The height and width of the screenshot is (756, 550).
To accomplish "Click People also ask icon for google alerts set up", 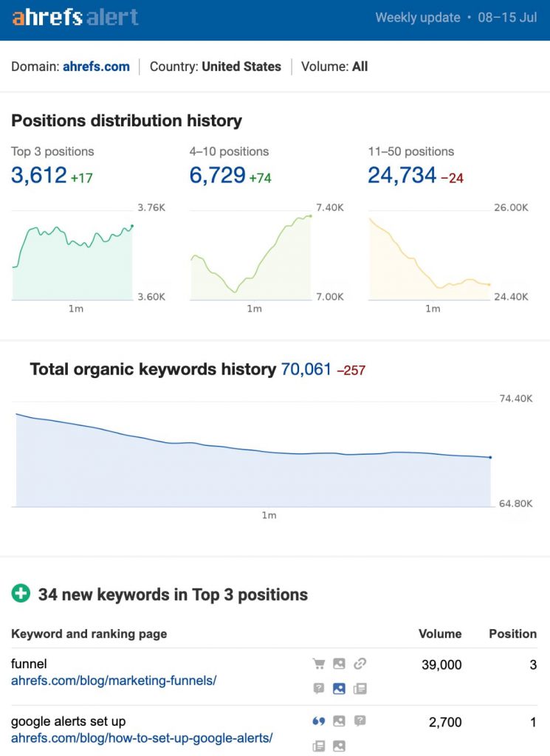I will [360, 721].
